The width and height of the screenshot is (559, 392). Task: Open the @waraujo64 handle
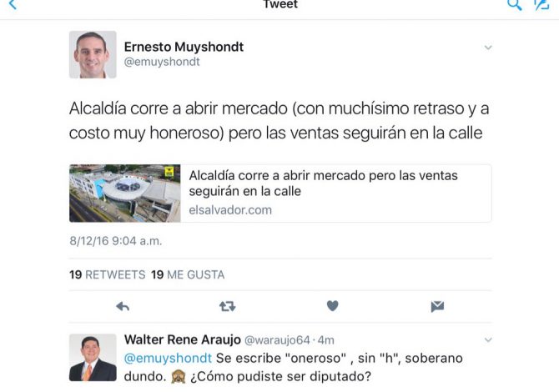[x=277, y=340]
